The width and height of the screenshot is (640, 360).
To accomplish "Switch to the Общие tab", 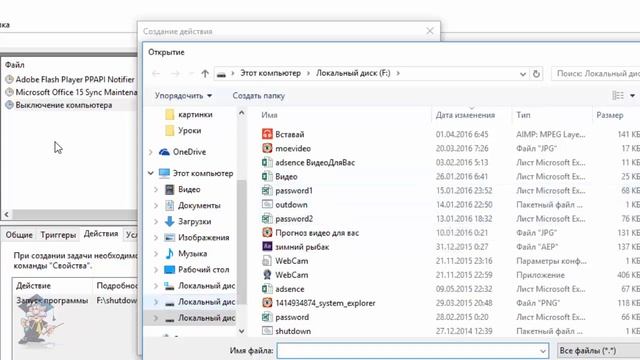I will pyautogui.click(x=19, y=235).
